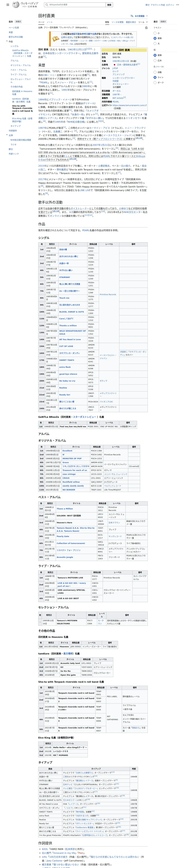The width and height of the screenshot is (186, 868).
Task: Click the Japan flag icon in infobox
Action: (x=114, y=64)
